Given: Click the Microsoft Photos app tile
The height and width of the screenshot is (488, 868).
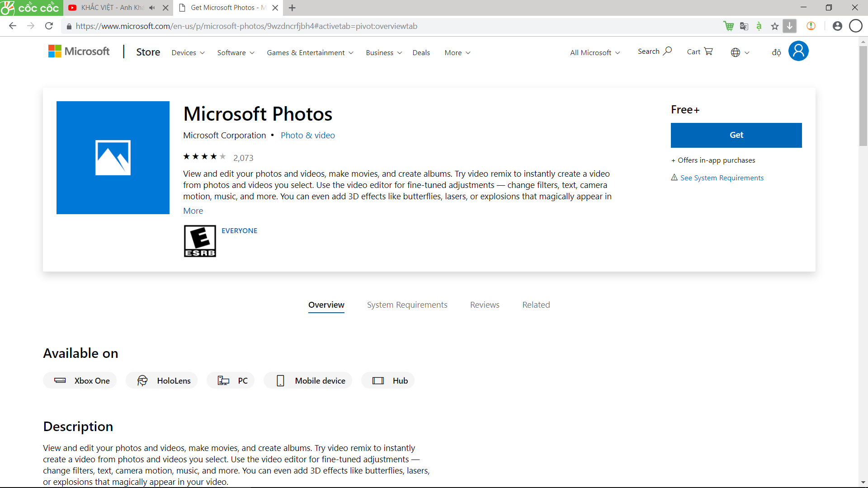Looking at the screenshot, I should tap(113, 158).
